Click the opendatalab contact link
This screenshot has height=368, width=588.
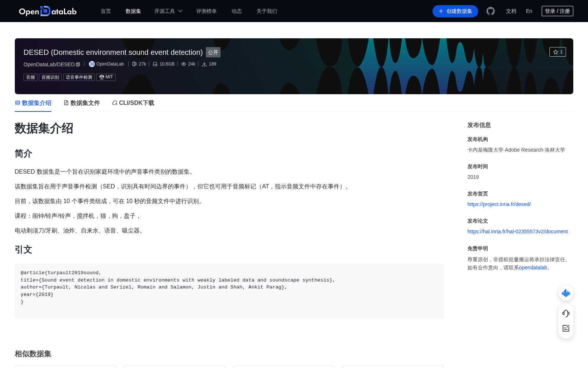(533, 268)
